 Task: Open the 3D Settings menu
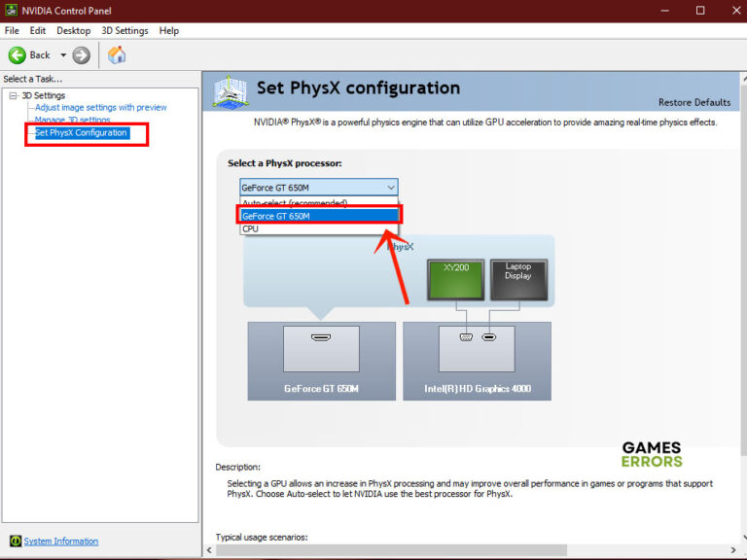pyautogui.click(x=124, y=31)
